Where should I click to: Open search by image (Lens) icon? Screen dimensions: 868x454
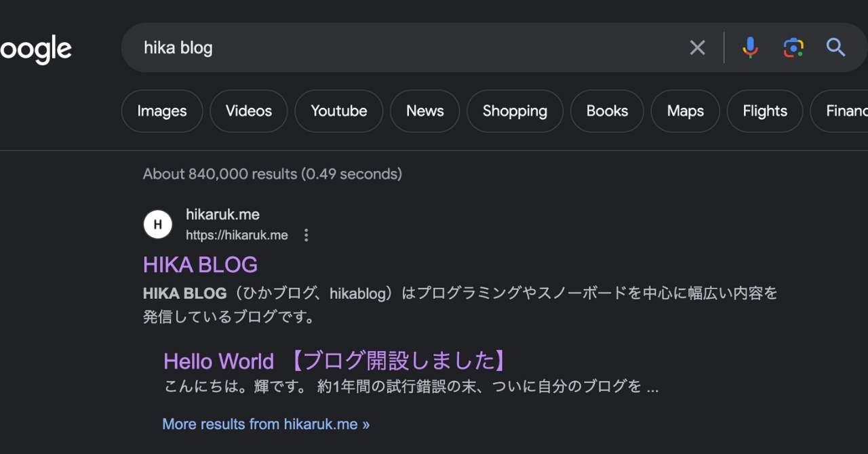(x=793, y=47)
